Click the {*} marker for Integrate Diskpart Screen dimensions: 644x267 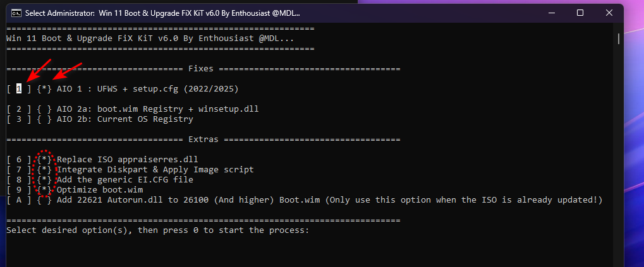tap(44, 169)
